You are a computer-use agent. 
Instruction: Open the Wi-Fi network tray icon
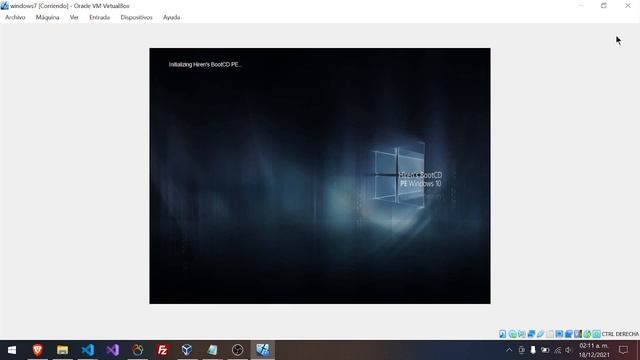click(x=557, y=350)
